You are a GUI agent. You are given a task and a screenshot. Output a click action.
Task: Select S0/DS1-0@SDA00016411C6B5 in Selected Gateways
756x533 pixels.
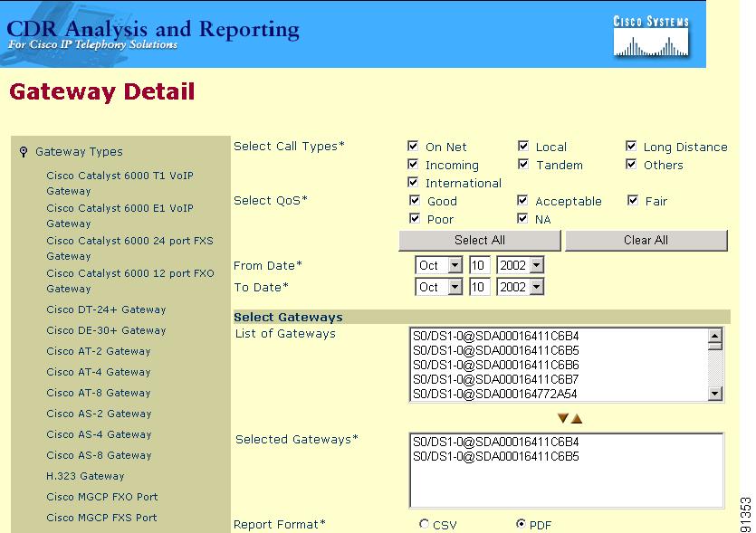495,456
